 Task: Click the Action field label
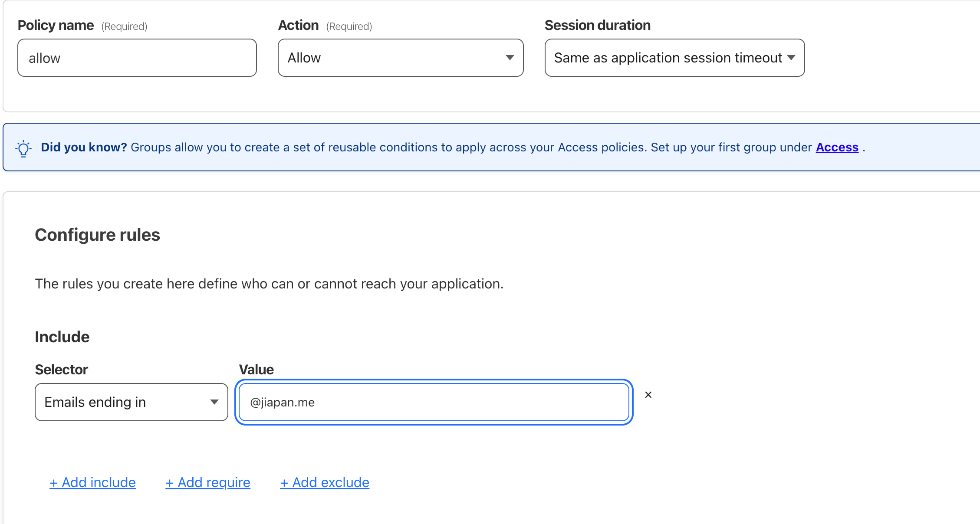pyautogui.click(x=298, y=26)
